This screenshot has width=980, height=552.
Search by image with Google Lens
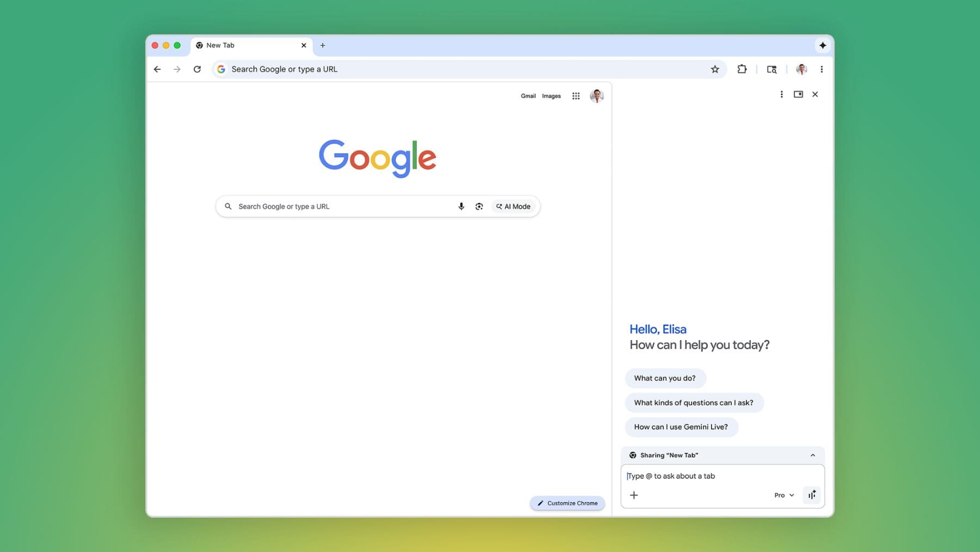coord(479,207)
